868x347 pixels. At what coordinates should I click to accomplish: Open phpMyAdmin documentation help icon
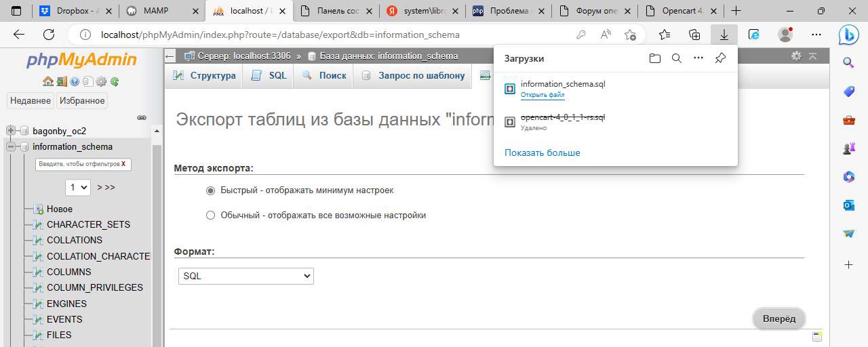pyautogui.click(x=74, y=81)
